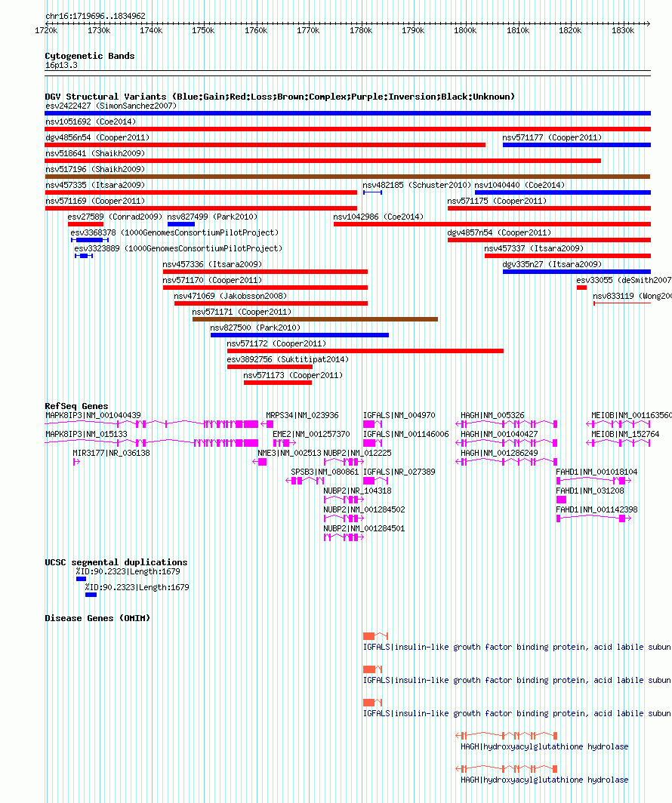
Task: Select the NUBP2|NR_104318 gene model
Action: pyautogui.click(x=344, y=500)
